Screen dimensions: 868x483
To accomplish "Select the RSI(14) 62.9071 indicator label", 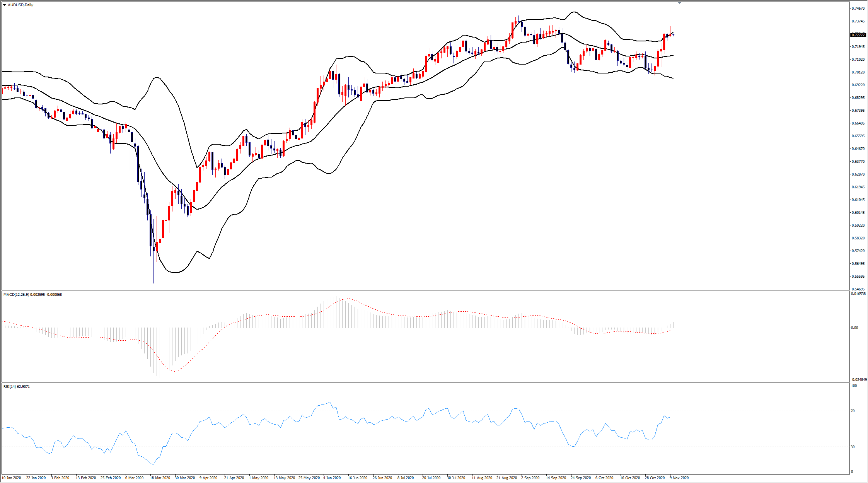I will tap(17, 387).
